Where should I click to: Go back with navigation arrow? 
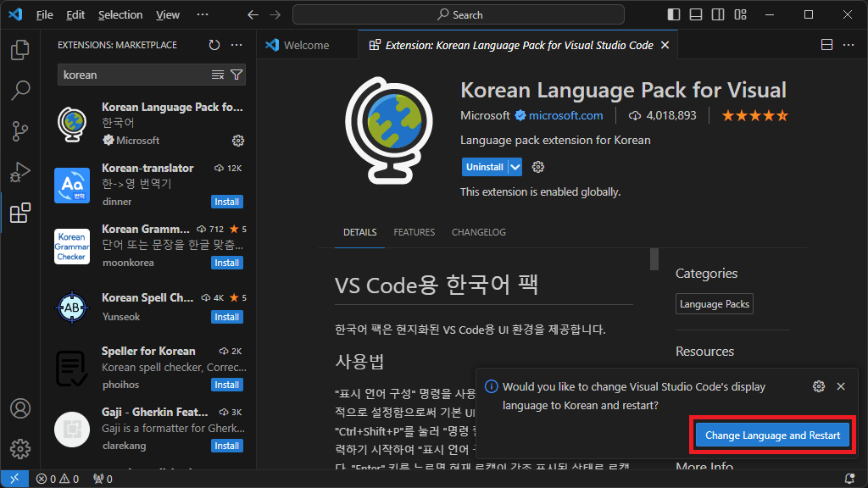(x=253, y=15)
